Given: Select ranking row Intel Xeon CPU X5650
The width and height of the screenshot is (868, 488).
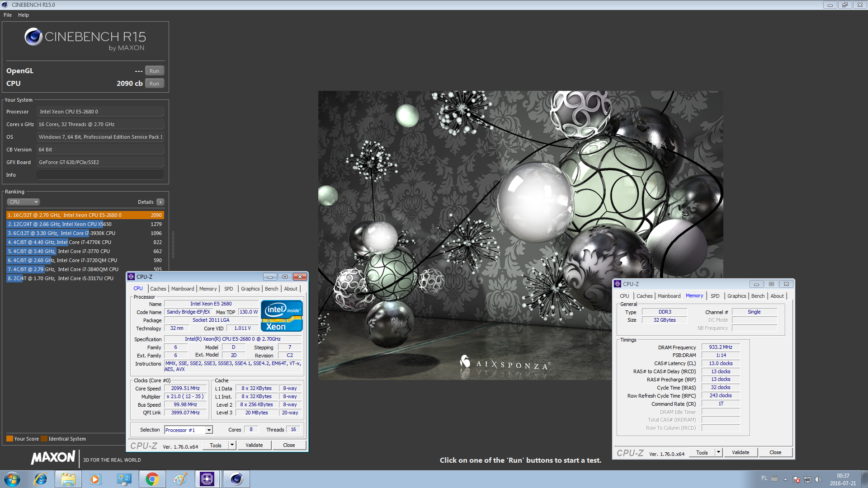Looking at the screenshot, I should (x=85, y=224).
